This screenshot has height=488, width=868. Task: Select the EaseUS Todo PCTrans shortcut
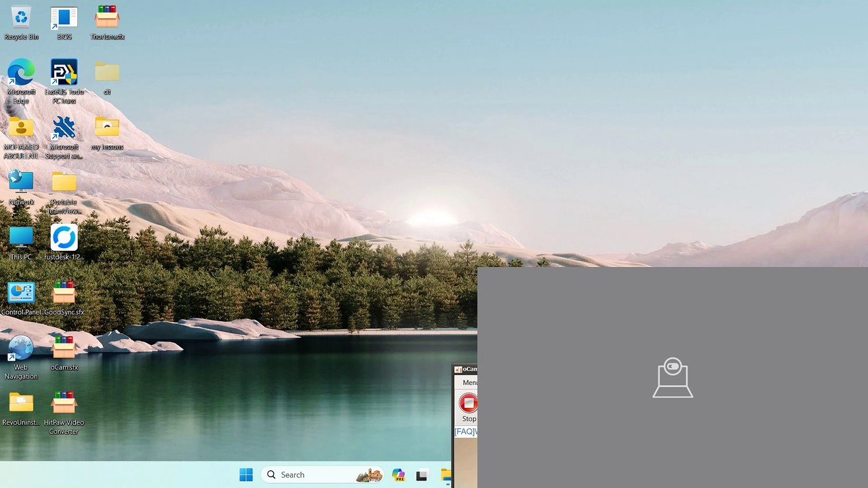point(64,81)
